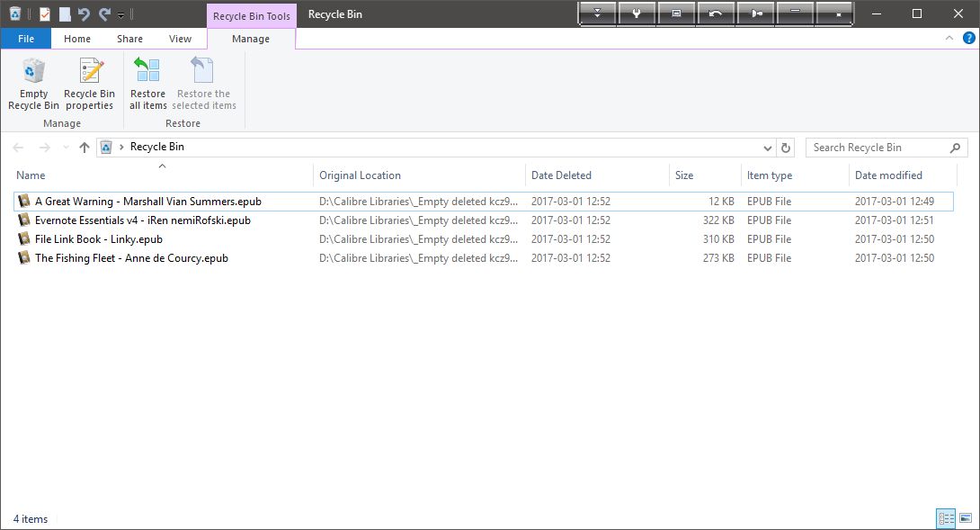Sort by the Item type column header

(x=795, y=175)
